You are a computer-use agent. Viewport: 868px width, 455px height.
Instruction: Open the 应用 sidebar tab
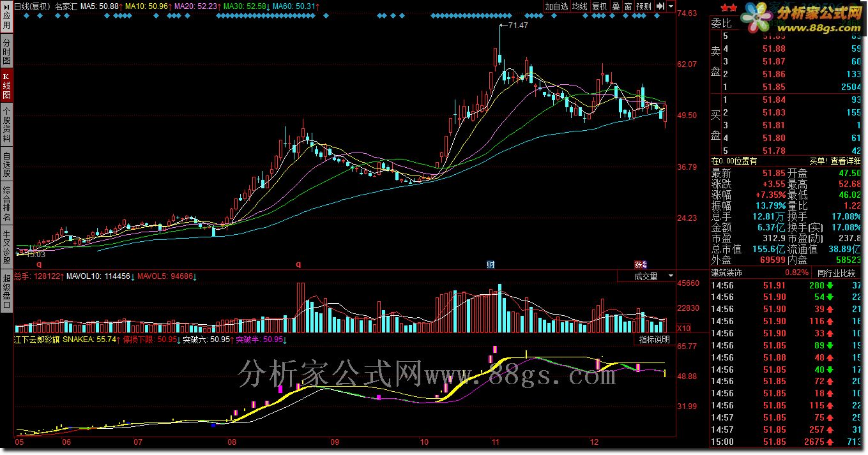click(6, 18)
